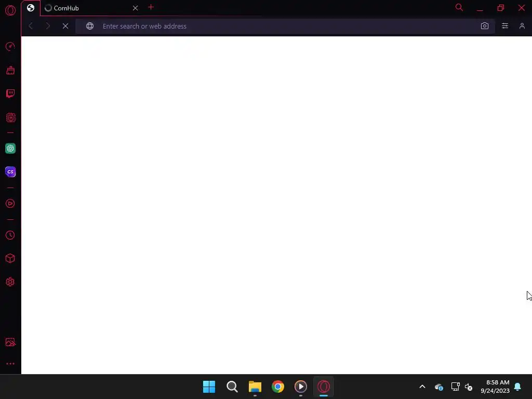This screenshot has height=399, width=532.
Task: Open History clock icon in sidebar
Action: point(10,235)
